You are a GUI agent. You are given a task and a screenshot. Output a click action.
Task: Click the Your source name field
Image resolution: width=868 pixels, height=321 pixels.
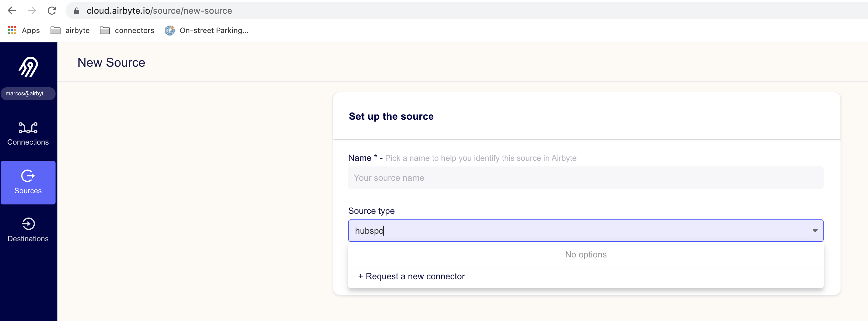coord(586,178)
